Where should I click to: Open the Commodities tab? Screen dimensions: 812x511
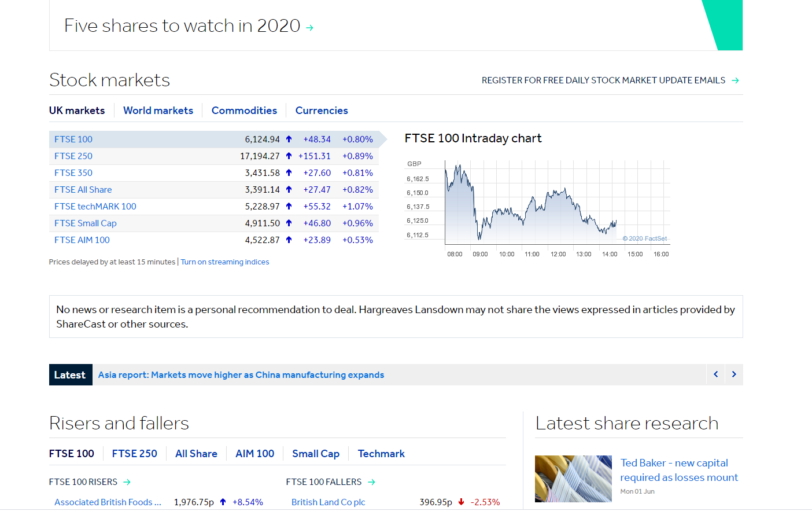244,110
